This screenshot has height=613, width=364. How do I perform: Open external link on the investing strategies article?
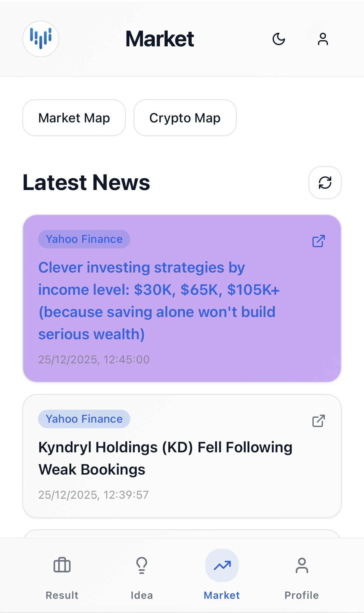[319, 242]
